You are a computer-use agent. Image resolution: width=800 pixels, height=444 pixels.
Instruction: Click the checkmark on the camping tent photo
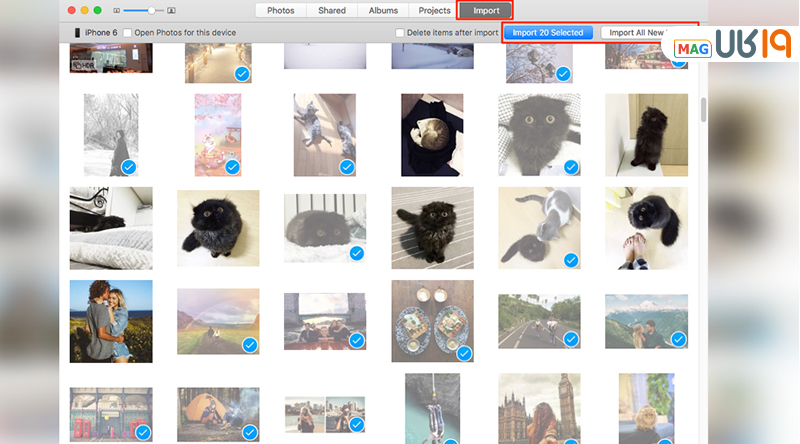pos(249,432)
